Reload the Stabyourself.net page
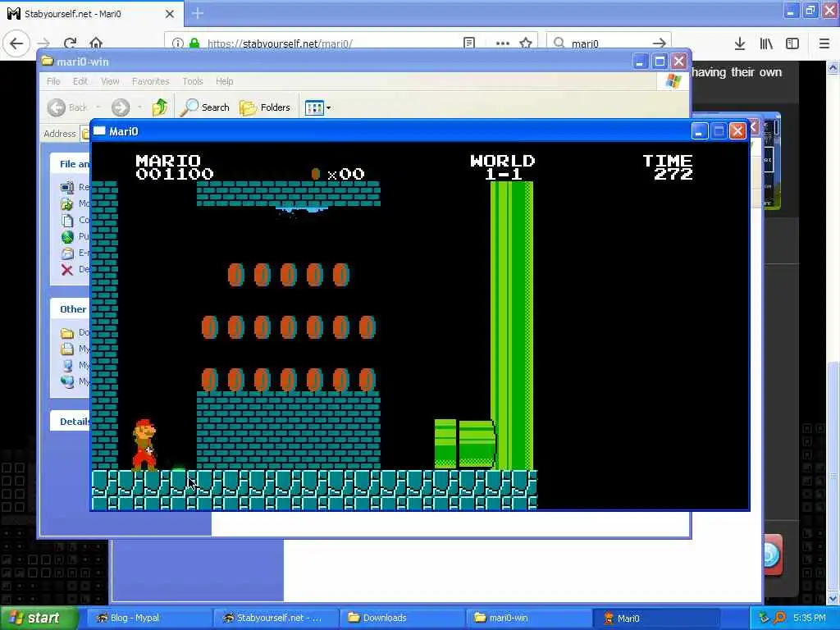Image resolution: width=840 pixels, height=630 pixels. point(70,43)
